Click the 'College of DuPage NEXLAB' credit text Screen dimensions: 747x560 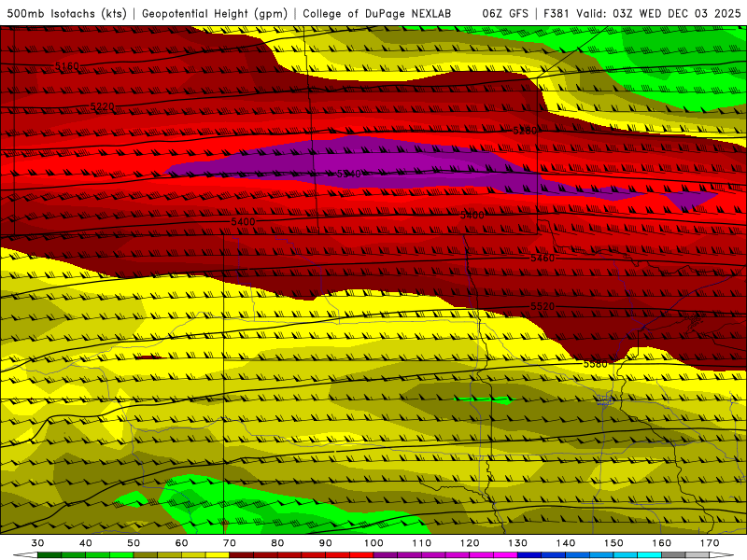(x=377, y=14)
